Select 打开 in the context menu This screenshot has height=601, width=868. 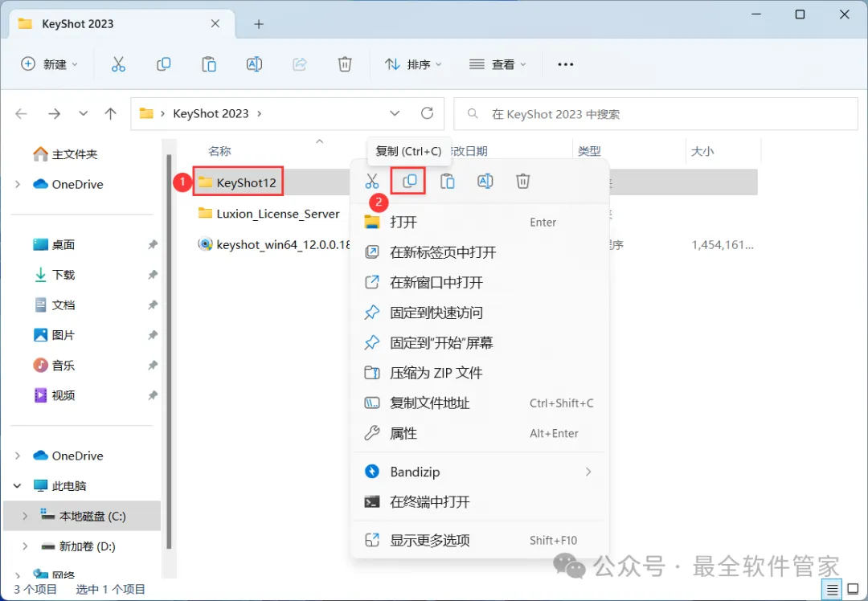click(479, 222)
